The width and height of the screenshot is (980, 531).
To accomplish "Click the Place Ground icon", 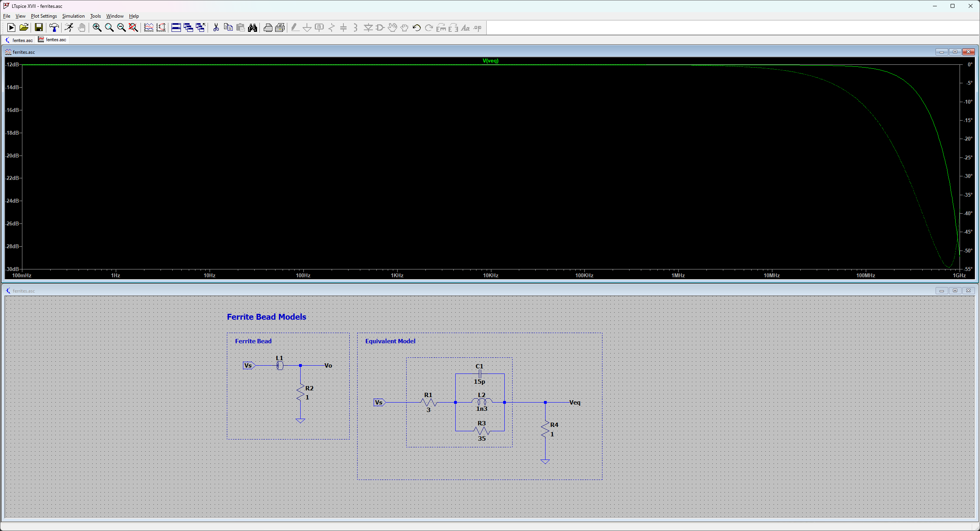I will (307, 27).
